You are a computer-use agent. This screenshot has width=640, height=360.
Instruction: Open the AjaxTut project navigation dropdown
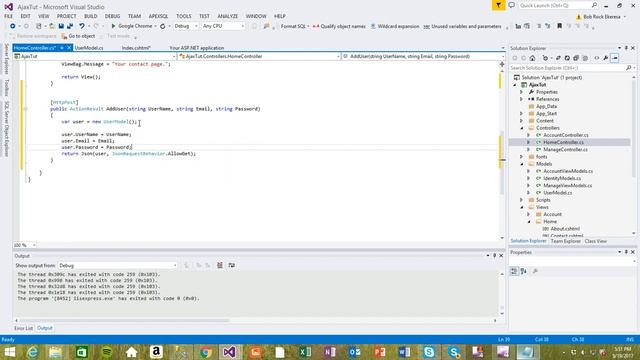coord(95,56)
